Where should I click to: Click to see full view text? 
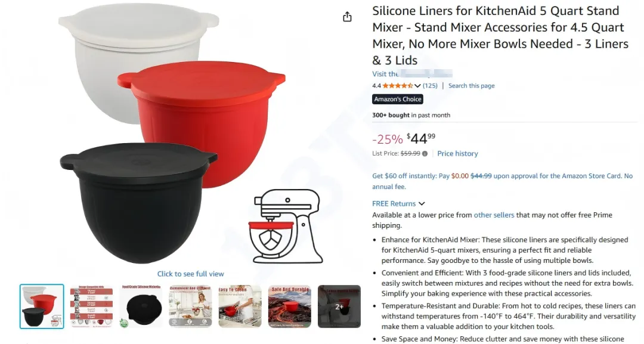pyautogui.click(x=191, y=274)
